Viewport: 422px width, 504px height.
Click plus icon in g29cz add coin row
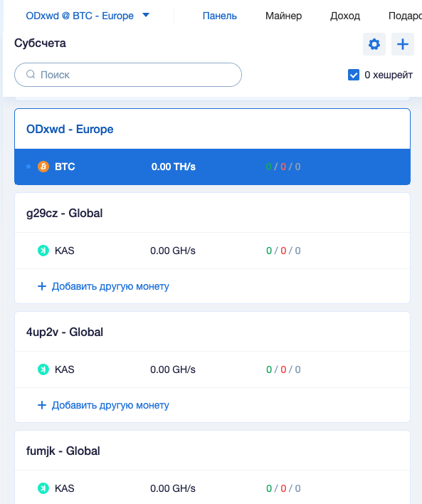(x=42, y=286)
